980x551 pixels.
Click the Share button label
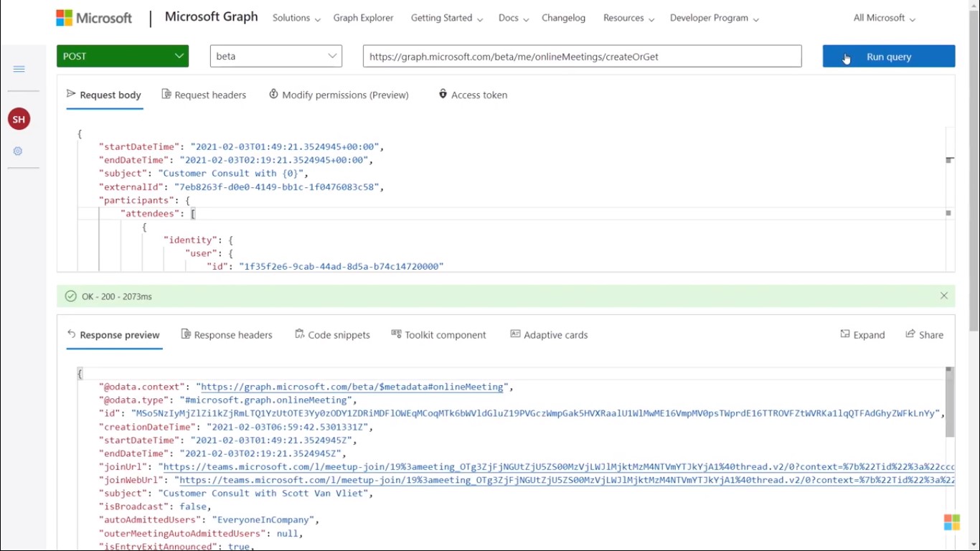point(931,335)
